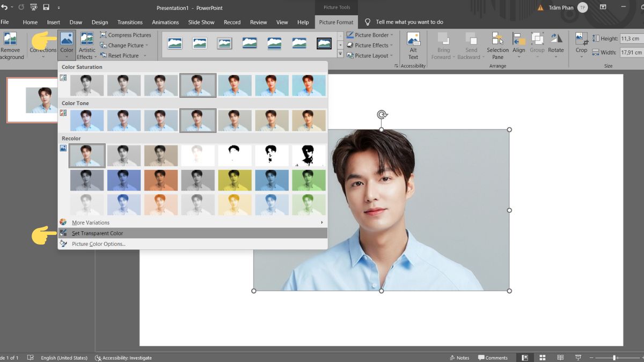Click the Width input field
Viewport: 644px width, 362px height.
632,53
